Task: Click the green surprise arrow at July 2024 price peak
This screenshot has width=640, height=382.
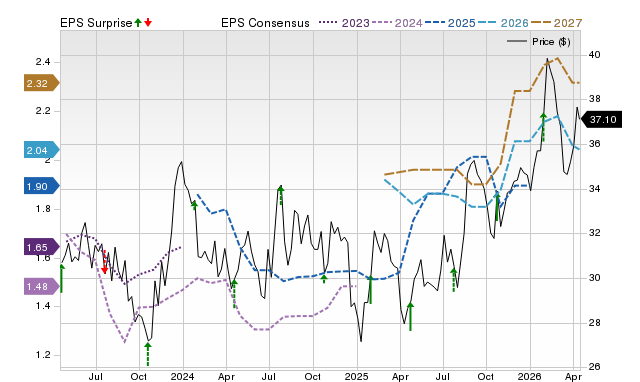Action: coord(280,195)
